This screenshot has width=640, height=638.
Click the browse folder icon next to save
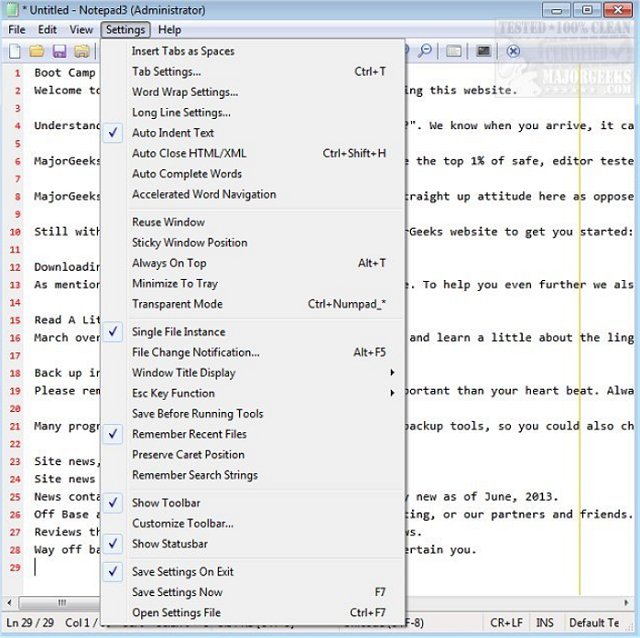[x=82, y=51]
